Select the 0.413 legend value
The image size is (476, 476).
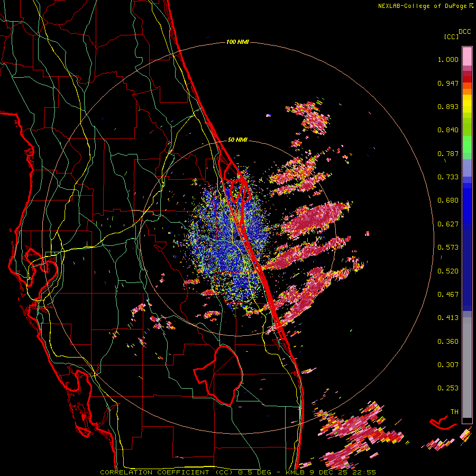[448, 318]
